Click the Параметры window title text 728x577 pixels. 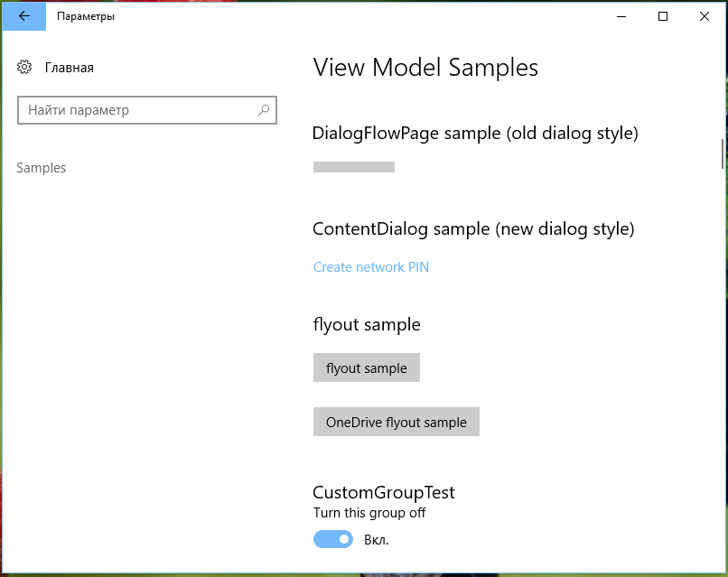pos(86,16)
